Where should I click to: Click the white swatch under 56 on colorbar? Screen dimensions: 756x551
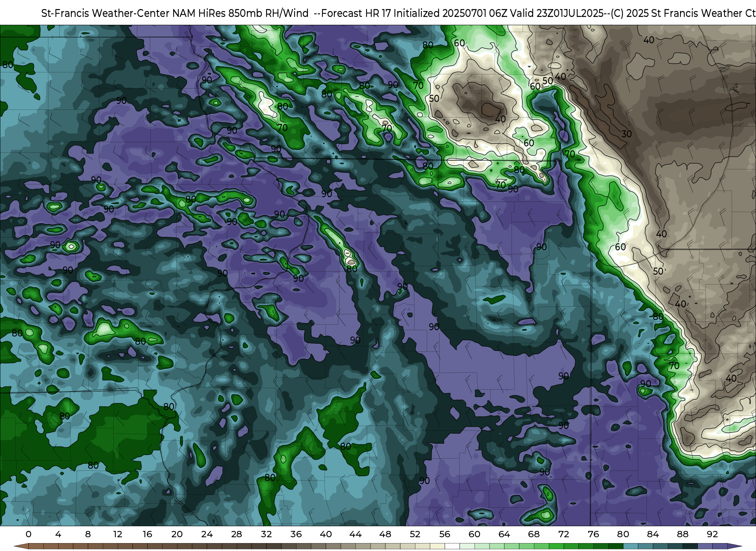[452, 546]
